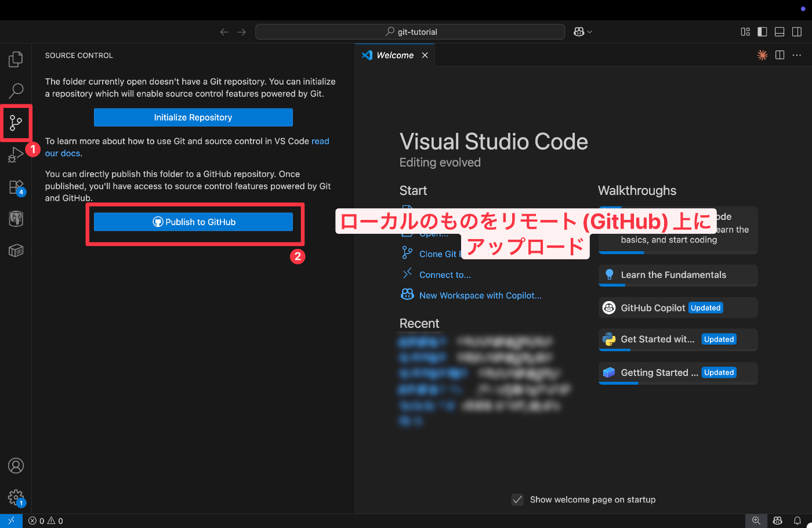Split the editor to the right
The height and width of the screenshot is (528, 812).
(780, 55)
